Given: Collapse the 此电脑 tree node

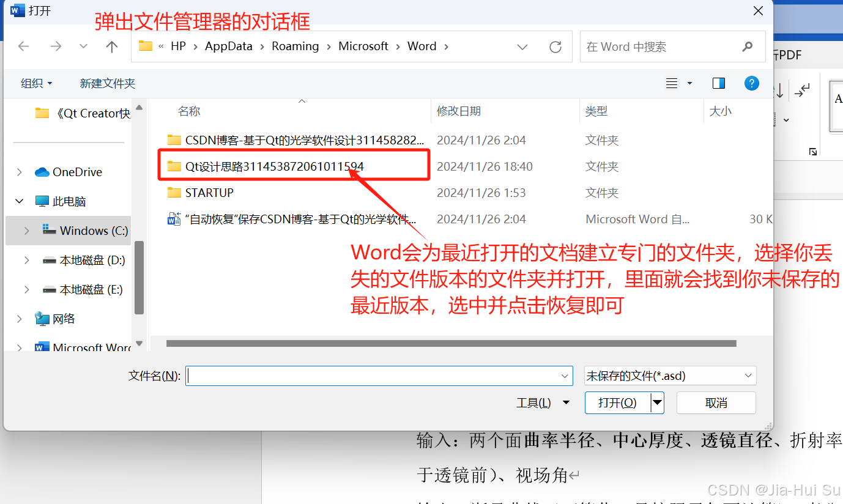Looking at the screenshot, I should tap(20, 201).
